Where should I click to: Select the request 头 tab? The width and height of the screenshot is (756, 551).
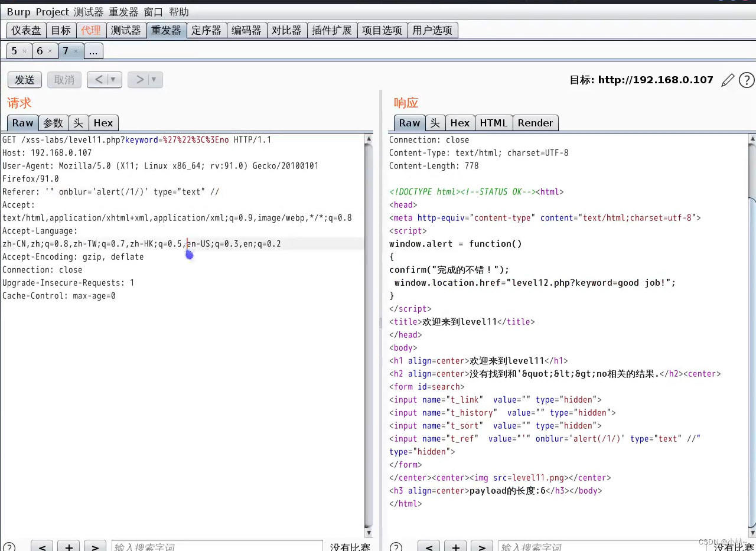(x=78, y=123)
